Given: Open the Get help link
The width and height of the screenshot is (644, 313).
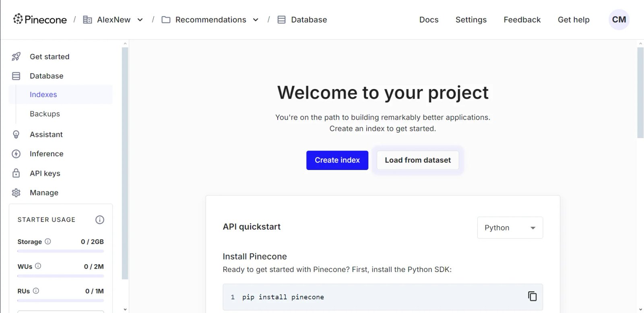Looking at the screenshot, I should click(574, 20).
